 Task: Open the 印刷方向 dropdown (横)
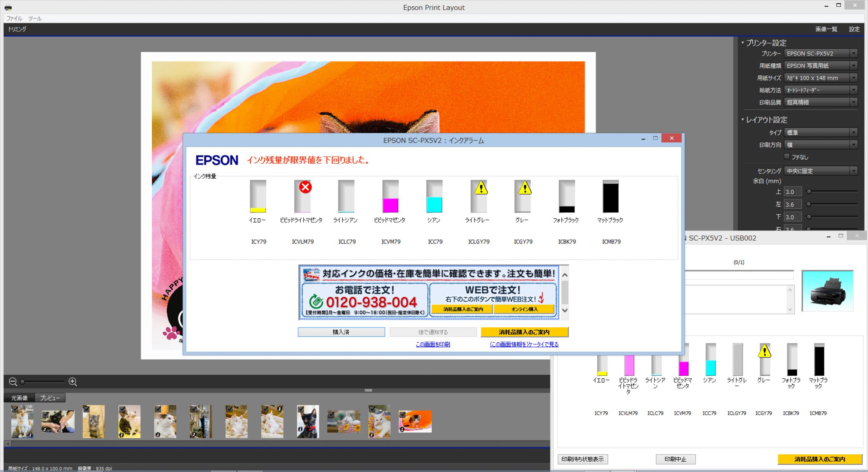(821, 145)
